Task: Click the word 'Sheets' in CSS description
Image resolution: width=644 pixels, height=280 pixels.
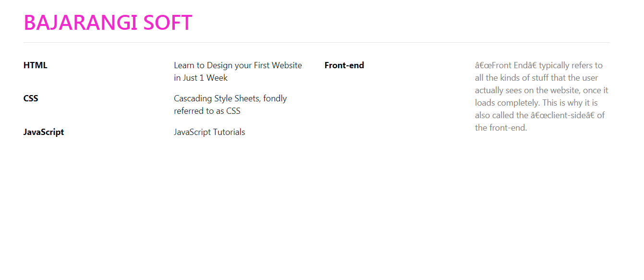Action: pos(248,98)
